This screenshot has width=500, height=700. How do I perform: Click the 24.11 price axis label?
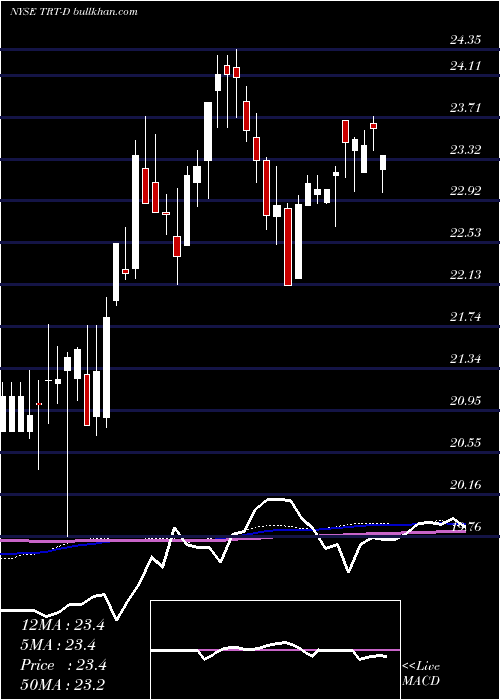pos(465,66)
